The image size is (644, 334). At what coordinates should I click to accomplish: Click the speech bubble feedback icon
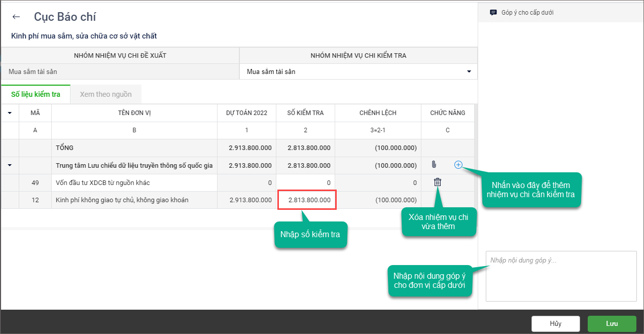tap(493, 13)
